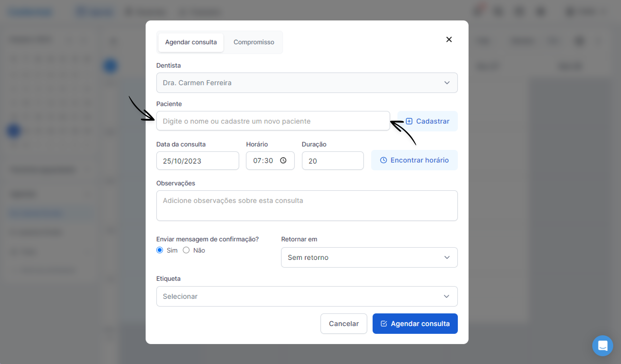This screenshot has height=364, width=621.
Task: Click the Duração input field
Action: point(332,161)
